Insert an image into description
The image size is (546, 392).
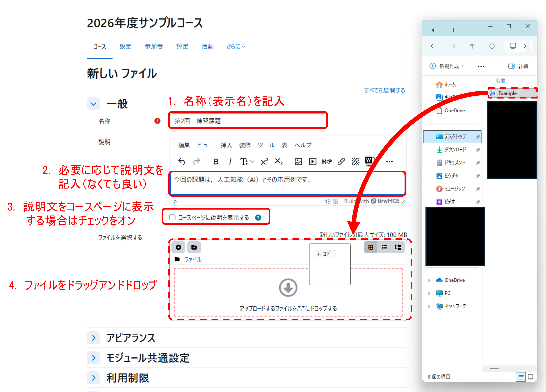298,161
